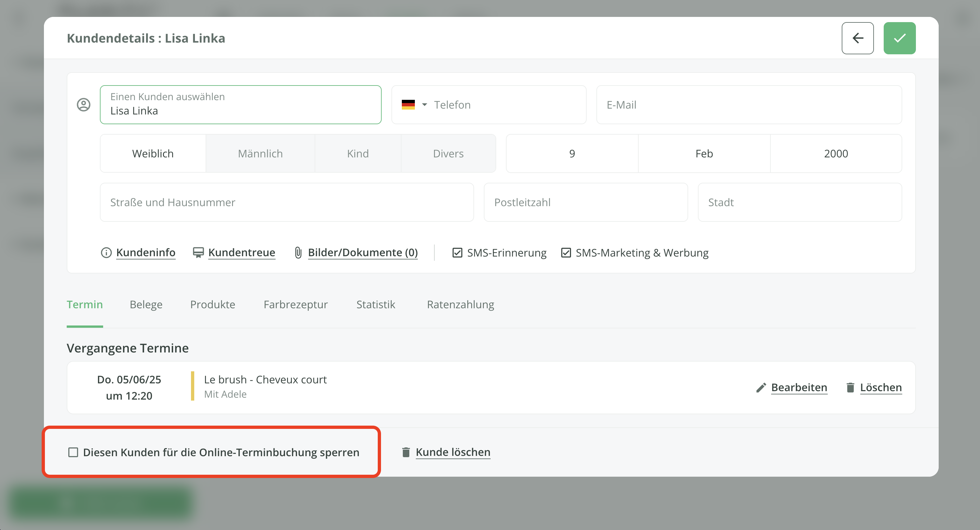
Task: Click the Löschen link for the appointment
Action: click(880, 388)
